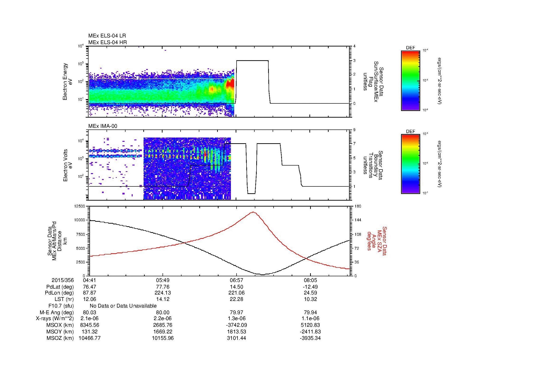Click the MSOX value 2685.76
The width and height of the screenshot is (555, 392).
pos(163,325)
